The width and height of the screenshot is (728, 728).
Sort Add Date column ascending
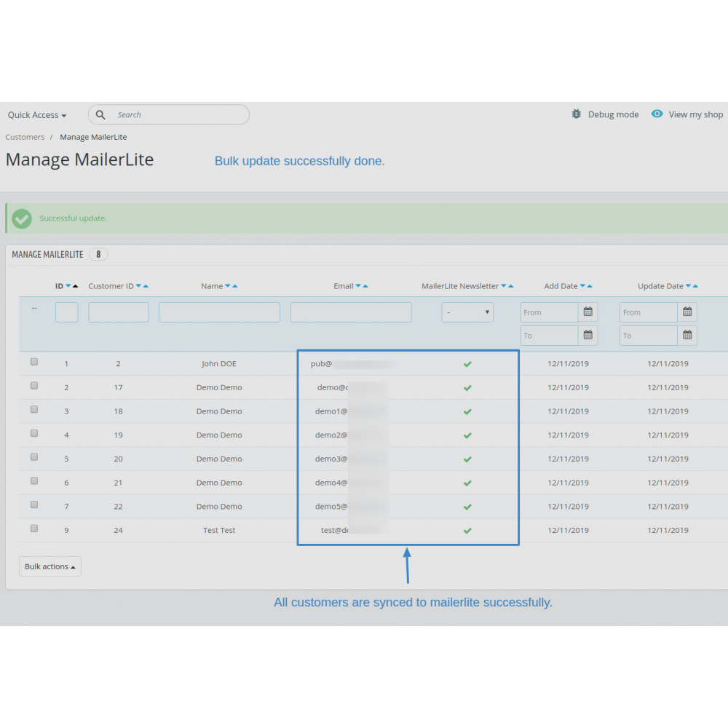coord(590,286)
